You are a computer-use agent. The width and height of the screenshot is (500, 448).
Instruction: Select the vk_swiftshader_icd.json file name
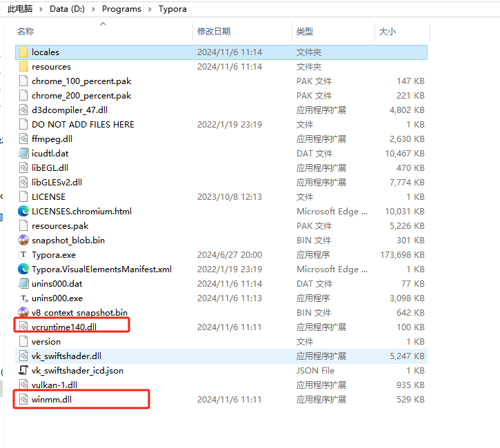(77, 371)
